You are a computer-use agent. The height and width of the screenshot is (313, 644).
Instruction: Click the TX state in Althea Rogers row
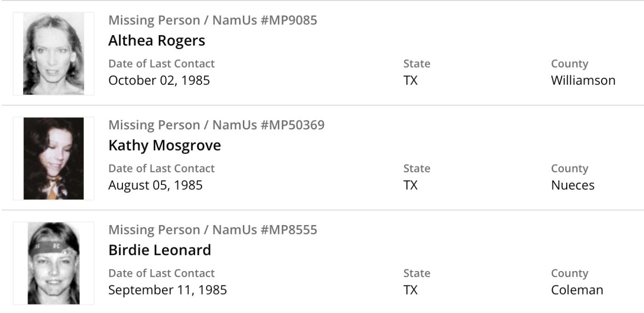[x=410, y=81]
